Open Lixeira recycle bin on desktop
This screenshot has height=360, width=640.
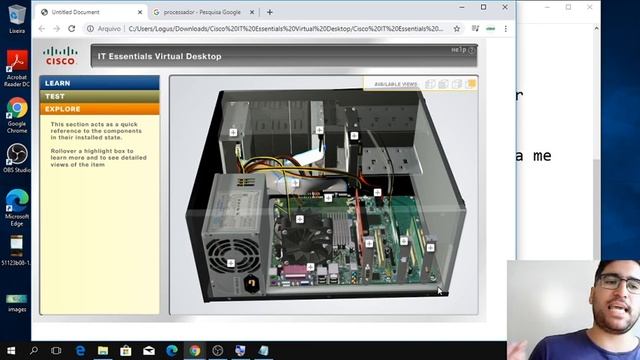pyautogui.click(x=17, y=18)
